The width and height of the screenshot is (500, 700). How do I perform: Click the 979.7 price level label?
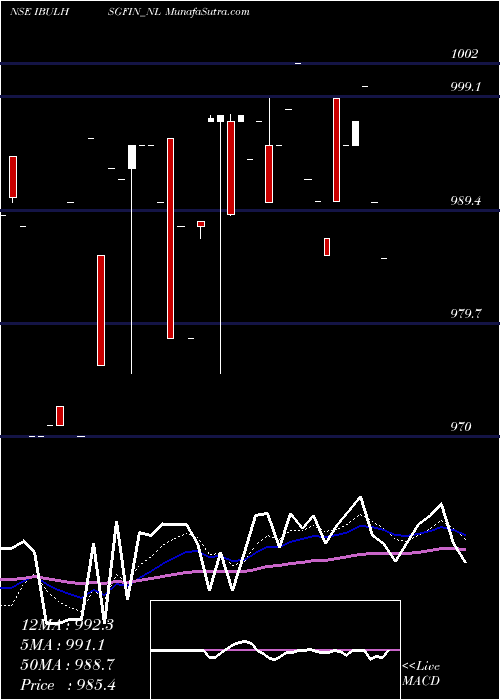[466, 314]
